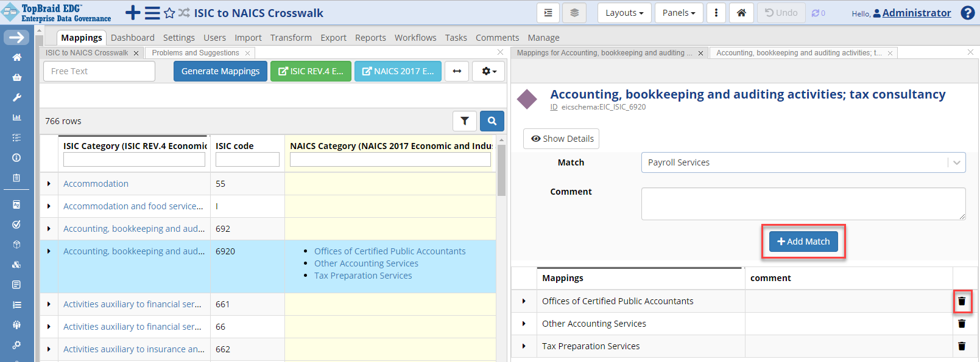Click the trash icon for Tax Preparation Services

962,346
